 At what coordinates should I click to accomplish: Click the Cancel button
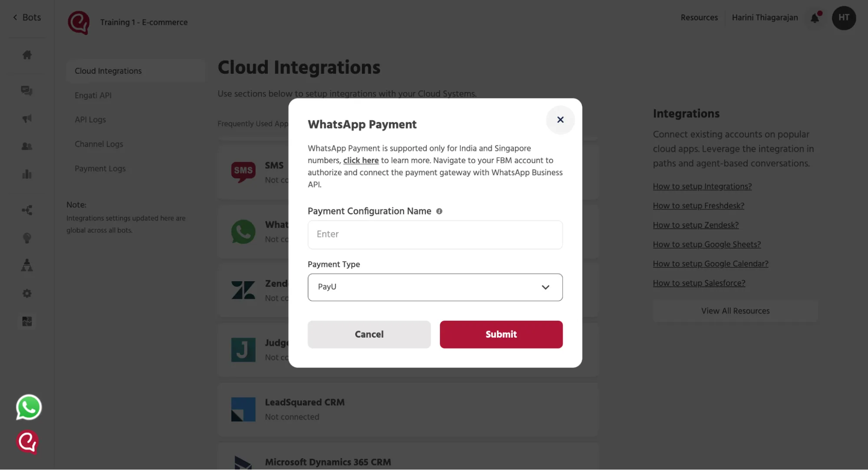(x=369, y=335)
